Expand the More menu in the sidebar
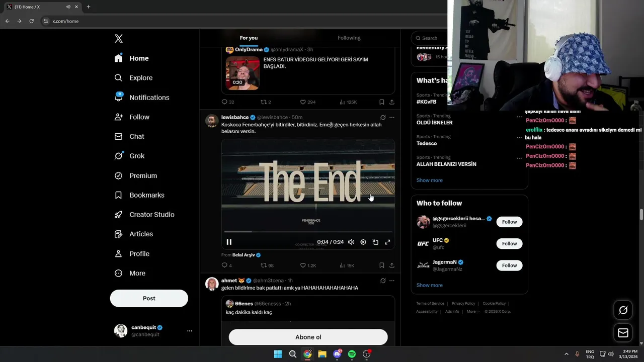Image resolution: width=644 pixels, height=362 pixels. (130, 274)
